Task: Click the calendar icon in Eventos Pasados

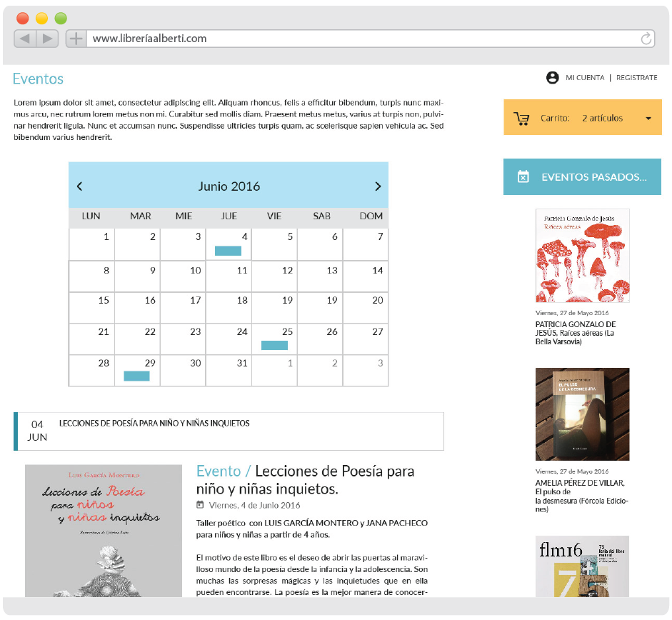Action: pyautogui.click(x=523, y=176)
